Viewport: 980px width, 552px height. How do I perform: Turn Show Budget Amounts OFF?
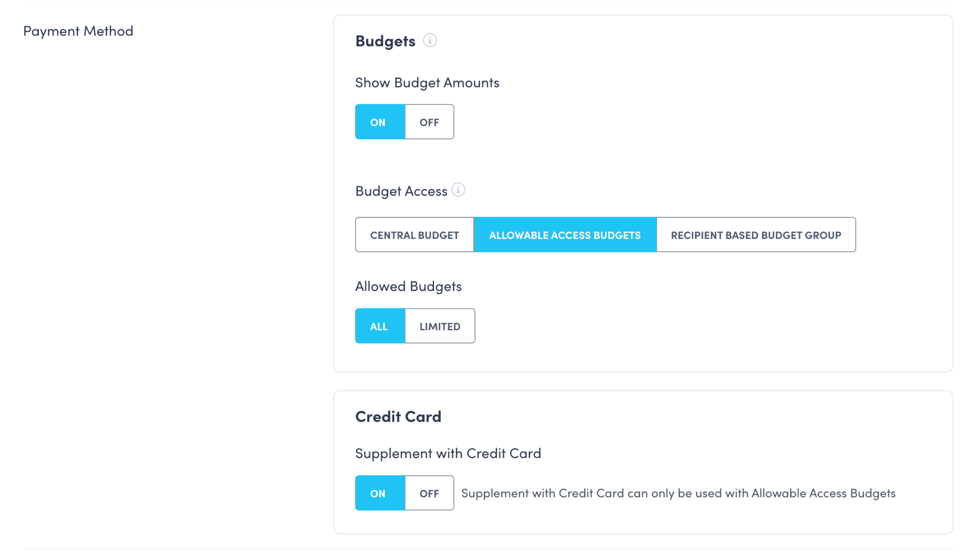click(x=429, y=122)
